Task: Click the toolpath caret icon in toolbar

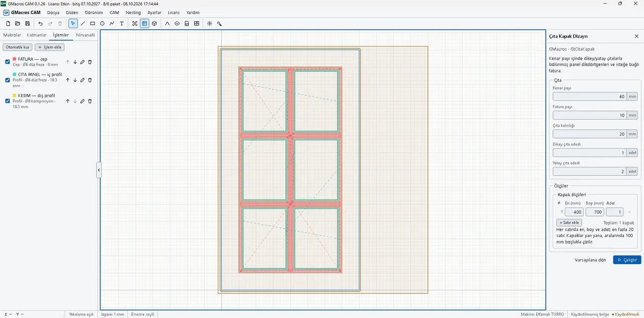Action: coord(168,24)
